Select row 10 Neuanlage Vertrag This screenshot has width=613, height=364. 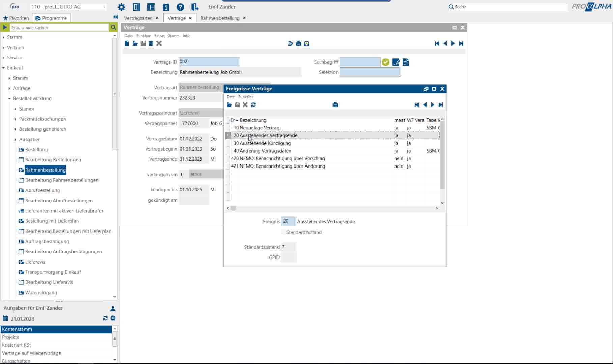334,128
